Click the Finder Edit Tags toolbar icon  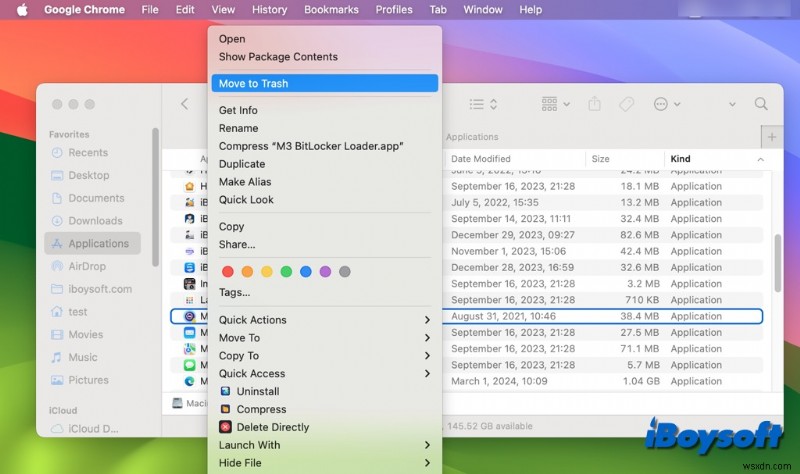point(627,104)
